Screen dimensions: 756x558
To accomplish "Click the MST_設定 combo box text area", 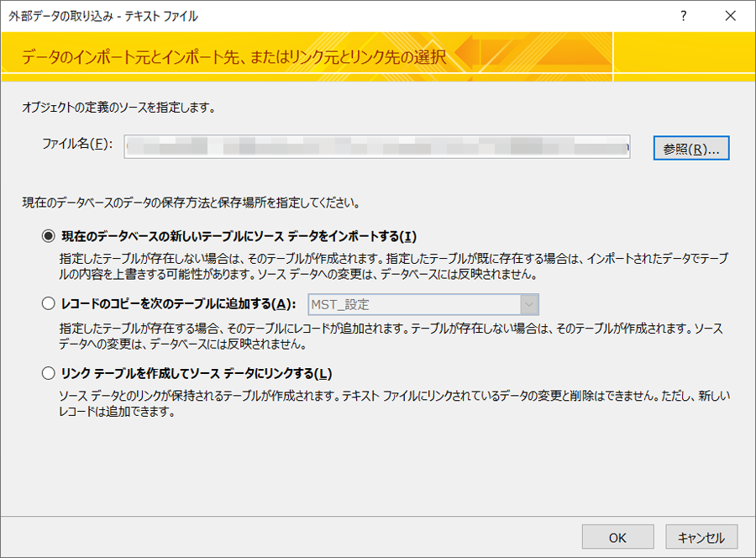I will pyautogui.click(x=413, y=304).
